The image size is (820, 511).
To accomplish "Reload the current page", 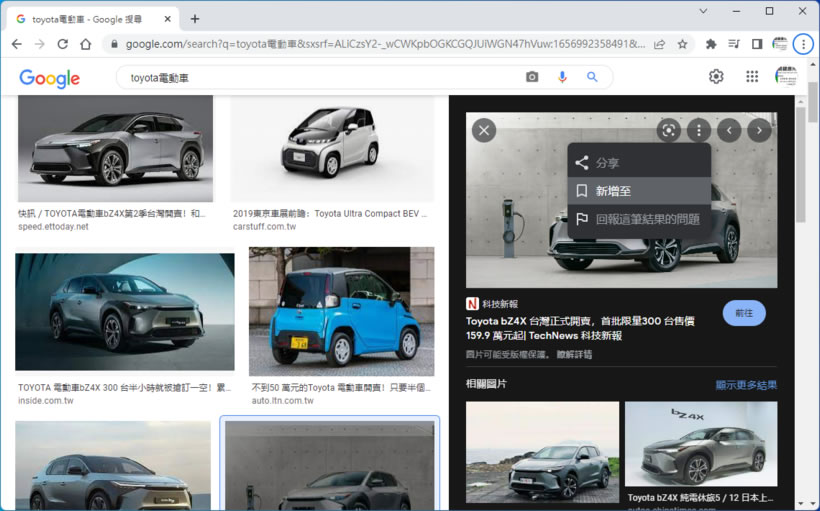I will (63, 44).
